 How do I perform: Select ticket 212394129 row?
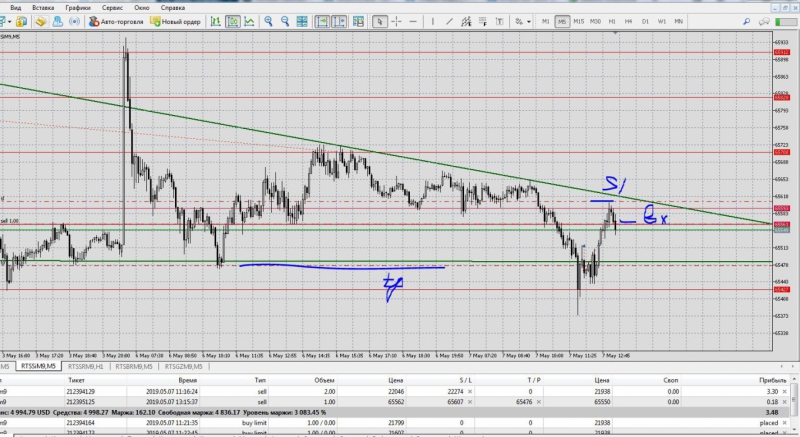click(395, 392)
